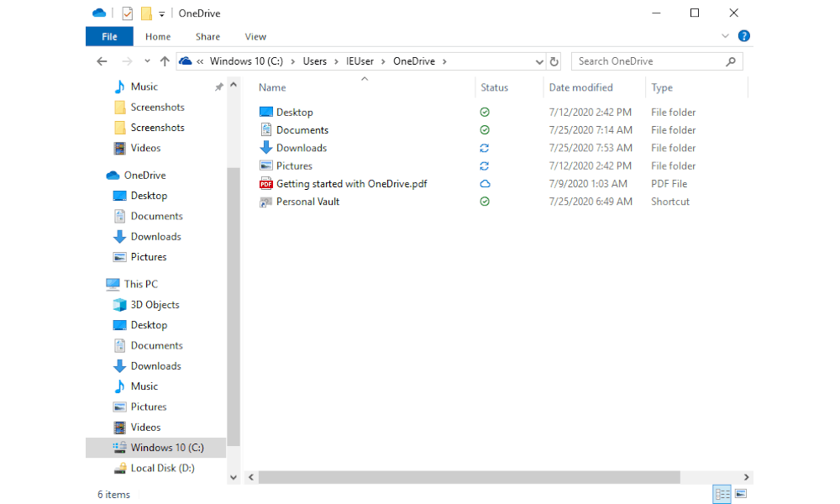Click the back navigation arrow
This screenshot has width=840, height=504.
click(x=102, y=61)
